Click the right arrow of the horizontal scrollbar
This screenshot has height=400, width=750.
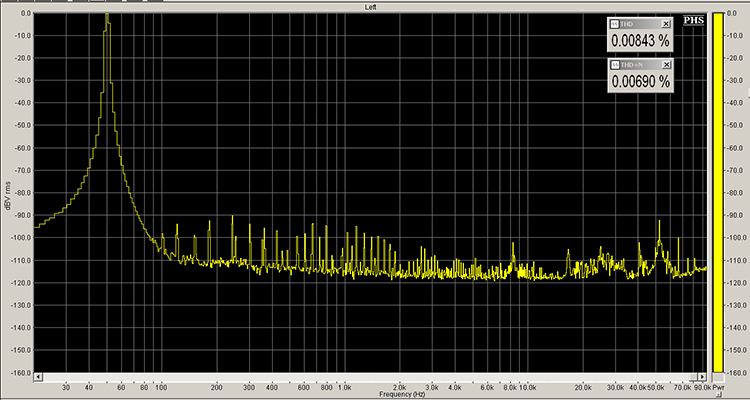704,379
